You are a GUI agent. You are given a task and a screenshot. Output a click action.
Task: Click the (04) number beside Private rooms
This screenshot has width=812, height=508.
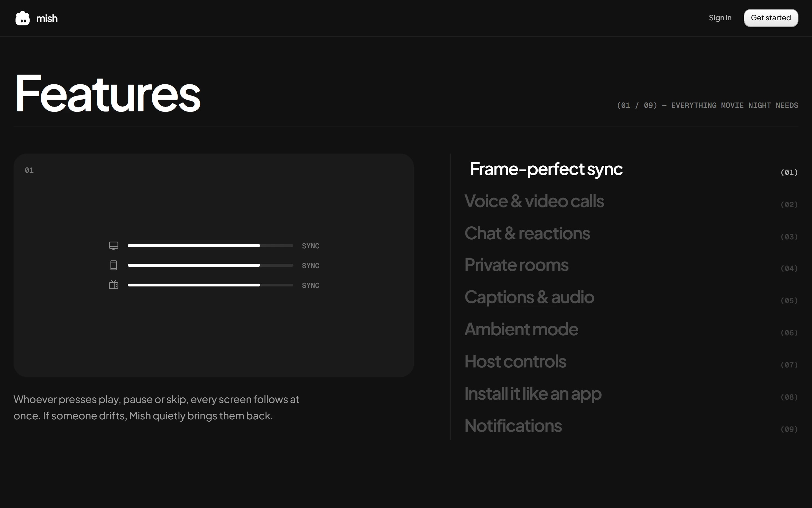789,268
